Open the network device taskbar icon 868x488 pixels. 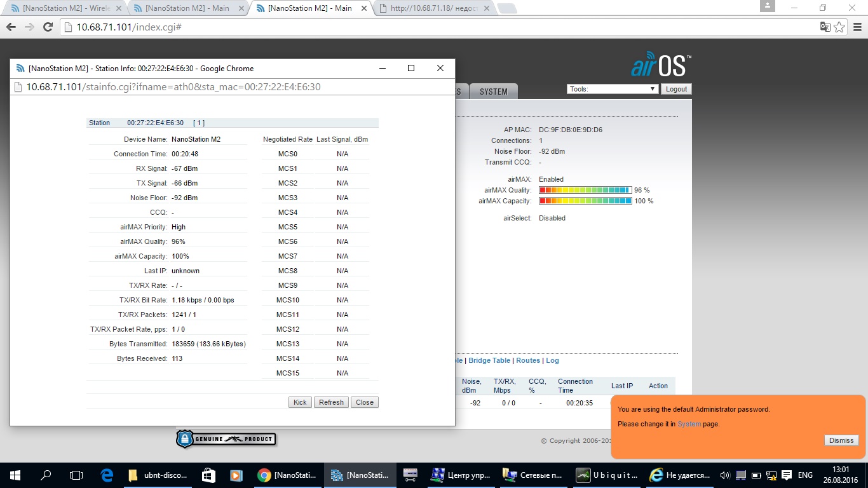coord(410,475)
